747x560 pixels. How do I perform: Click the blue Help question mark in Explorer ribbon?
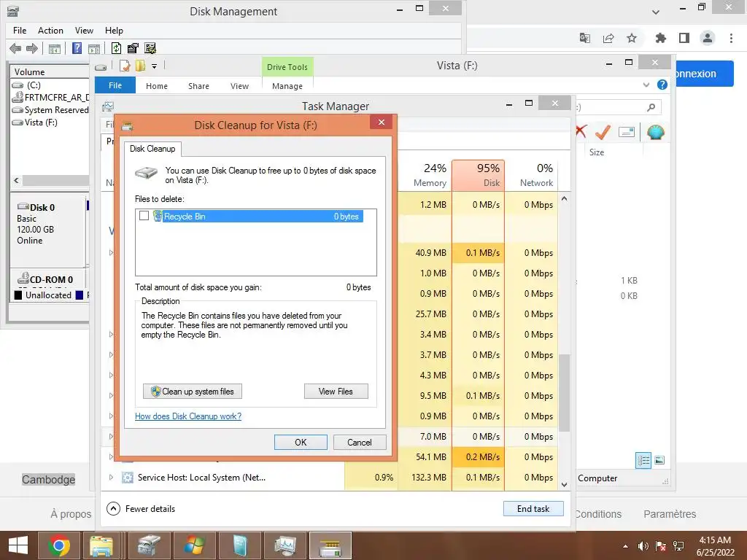click(x=662, y=85)
